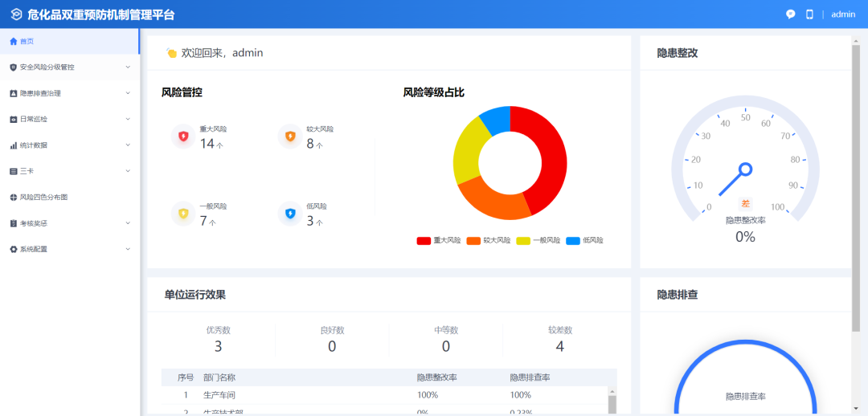Click the orange 较大风险 shield icon
Image resolution: width=868 pixels, height=416 pixels.
point(290,137)
